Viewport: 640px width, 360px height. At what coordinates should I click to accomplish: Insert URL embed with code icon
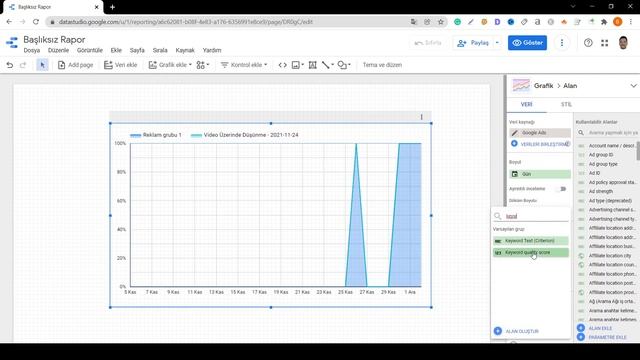pos(282,65)
